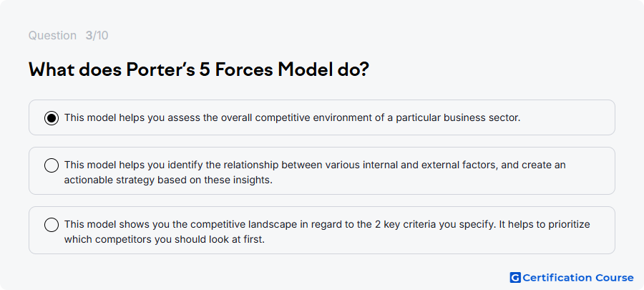This screenshot has width=644, height=290.
Task: Choose radio for 'identify the relationship between' answer
Action: click(x=52, y=165)
